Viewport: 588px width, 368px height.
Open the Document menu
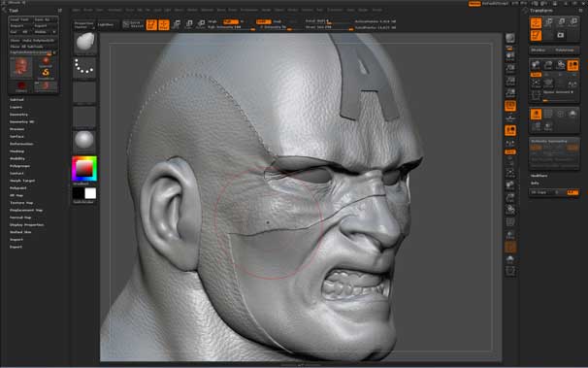114,10
